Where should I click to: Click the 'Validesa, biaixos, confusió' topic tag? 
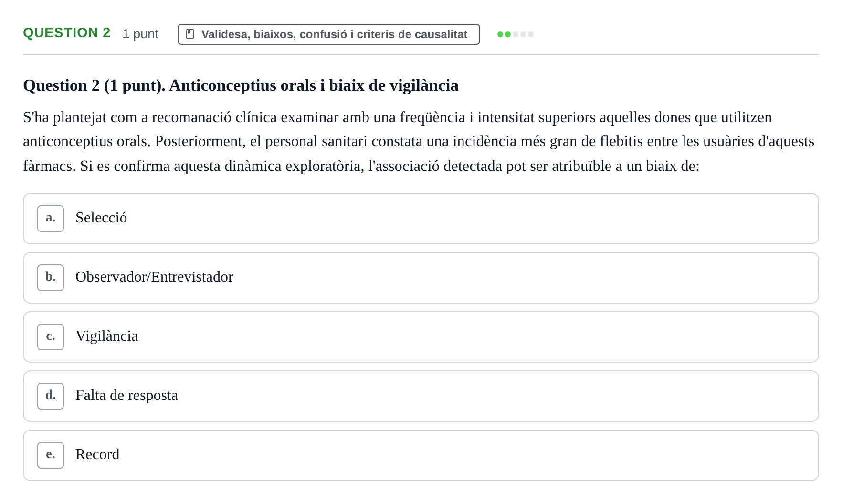pyautogui.click(x=328, y=34)
